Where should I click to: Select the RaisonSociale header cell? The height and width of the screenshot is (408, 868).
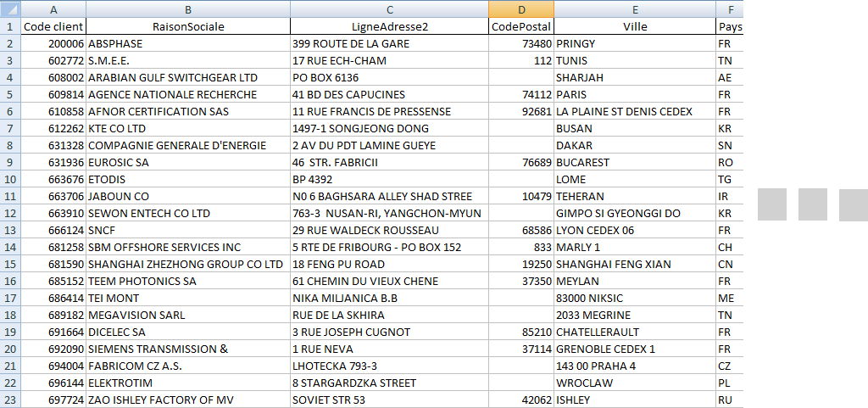tap(187, 26)
